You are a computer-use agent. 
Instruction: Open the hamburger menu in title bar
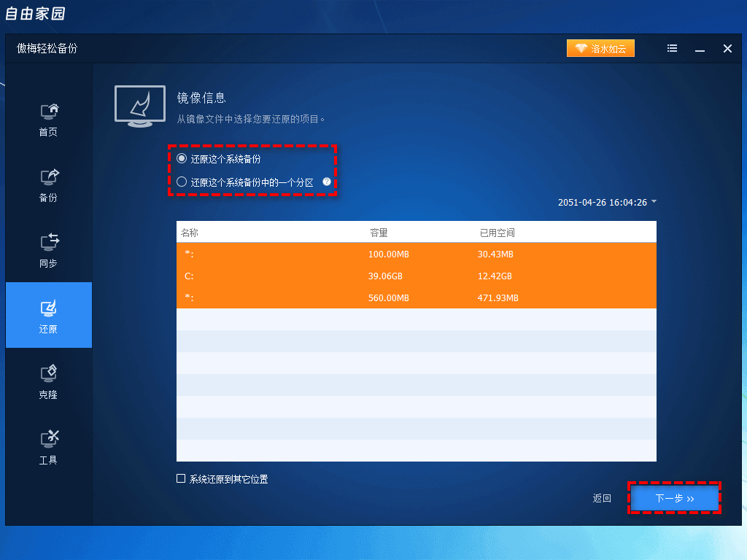672,48
